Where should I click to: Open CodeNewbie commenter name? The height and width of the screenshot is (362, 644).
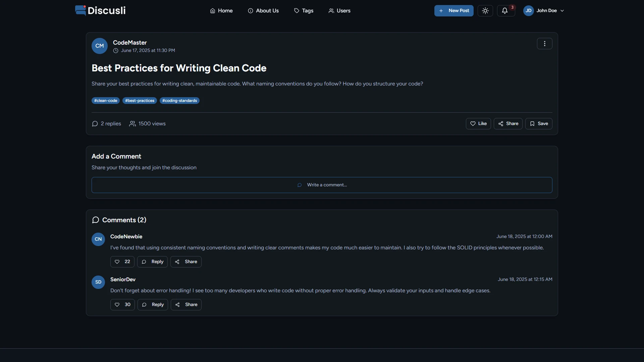[126, 237]
